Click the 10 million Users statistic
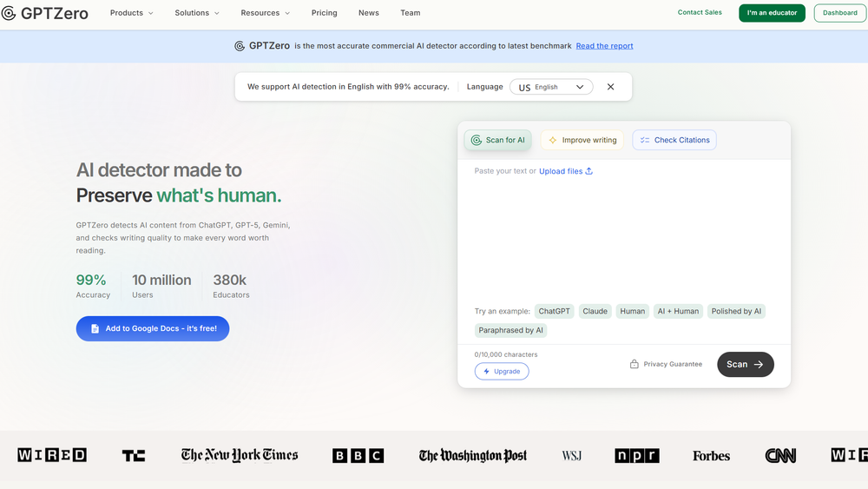The image size is (868, 489). pos(161,286)
